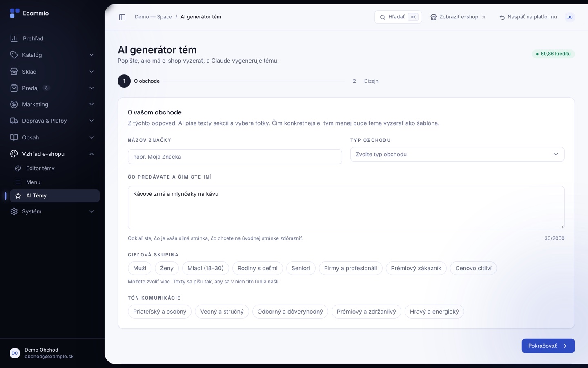Click the Zobraziť e-shop store icon

click(434, 17)
